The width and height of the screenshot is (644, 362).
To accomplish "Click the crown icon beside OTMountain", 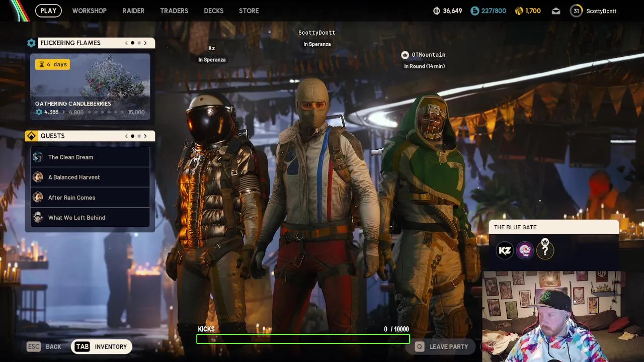I will pyautogui.click(x=405, y=55).
